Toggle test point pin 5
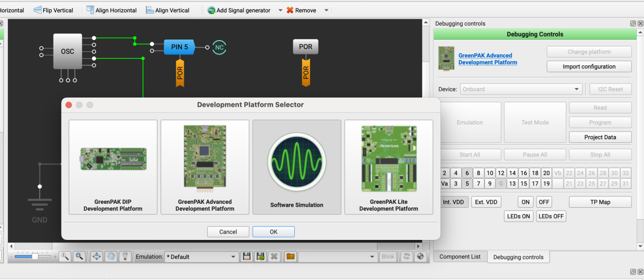The height and width of the screenshot is (280, 644). tap(467, 184)
